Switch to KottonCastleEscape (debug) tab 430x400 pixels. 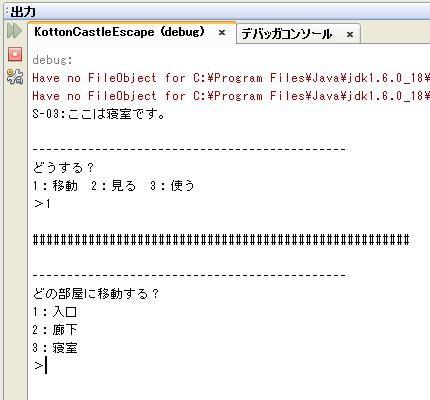pos(119,32)
